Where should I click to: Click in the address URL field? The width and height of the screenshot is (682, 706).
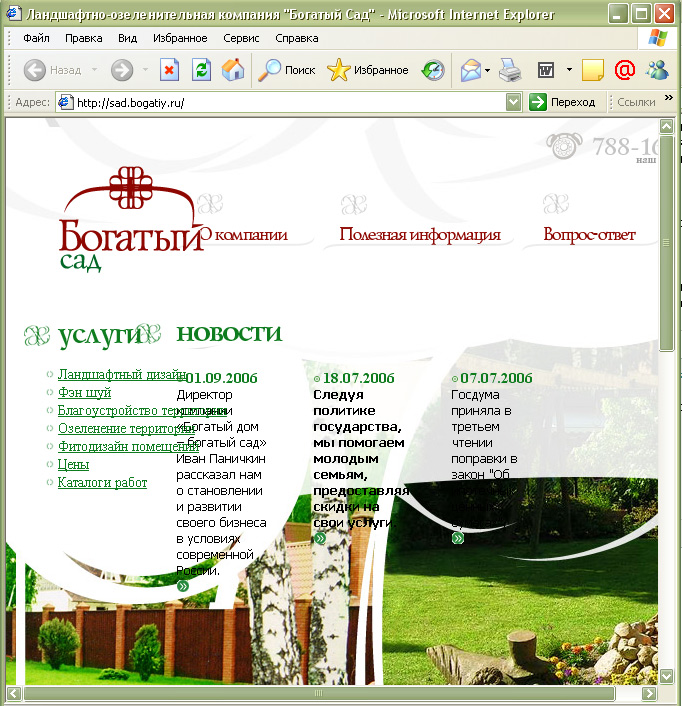tap(290, 102)
